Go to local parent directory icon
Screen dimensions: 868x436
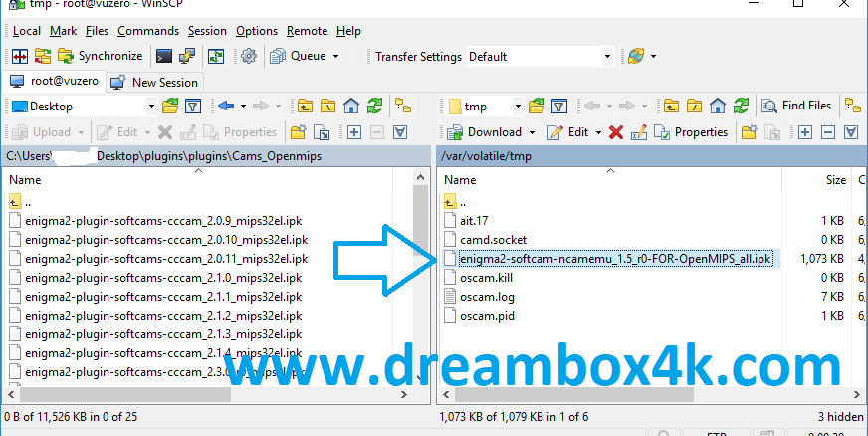pos(305,106)
